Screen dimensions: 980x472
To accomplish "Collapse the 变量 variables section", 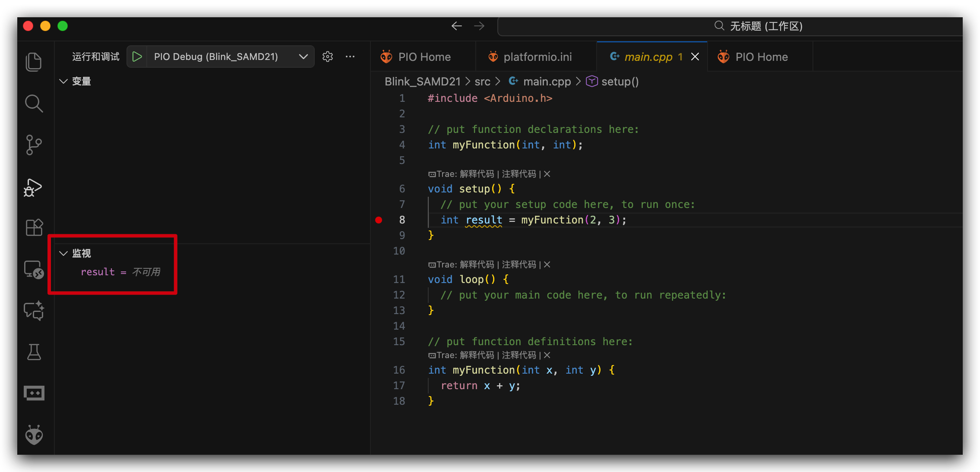I will tap(63, 81).
